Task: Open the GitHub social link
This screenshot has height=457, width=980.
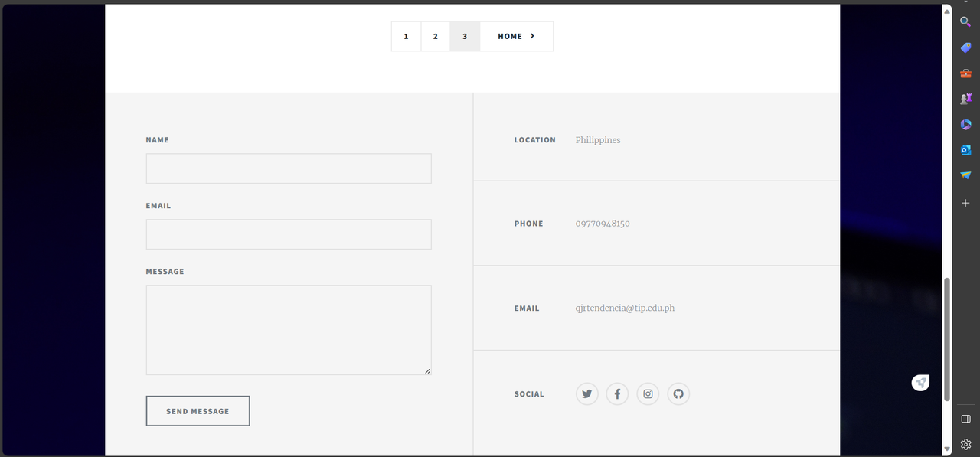Action: tap(678, 394)
